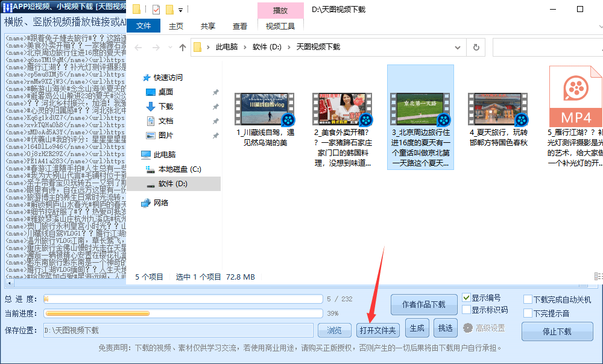Select the 网络 network icon in sidebar
The image size is (603, 364).
pyautogui.click(x=146, y=203)
